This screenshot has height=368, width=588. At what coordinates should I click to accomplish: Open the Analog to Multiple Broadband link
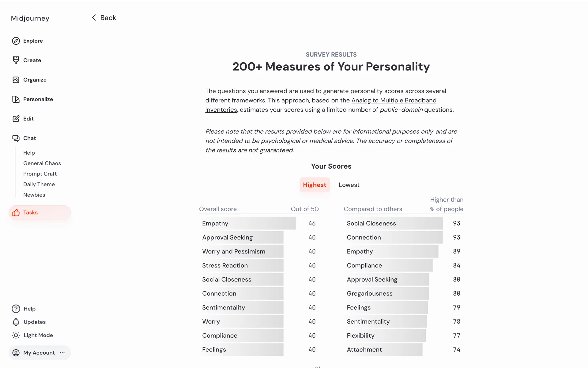point(394,101)
